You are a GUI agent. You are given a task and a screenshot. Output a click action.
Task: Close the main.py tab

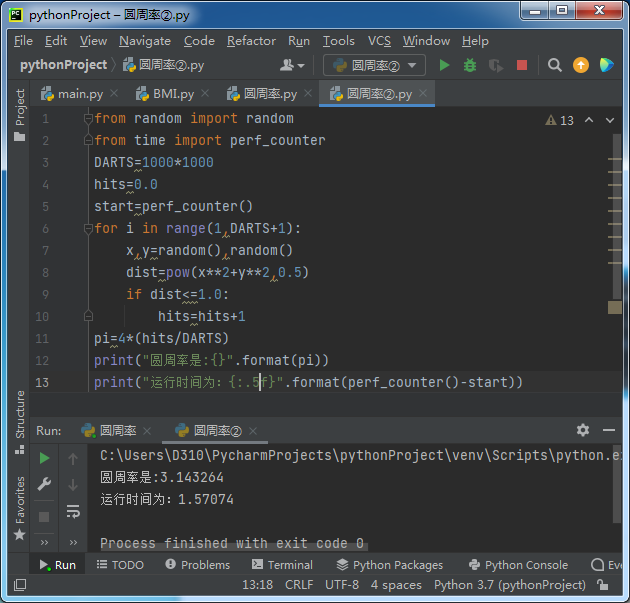(114, 93)
